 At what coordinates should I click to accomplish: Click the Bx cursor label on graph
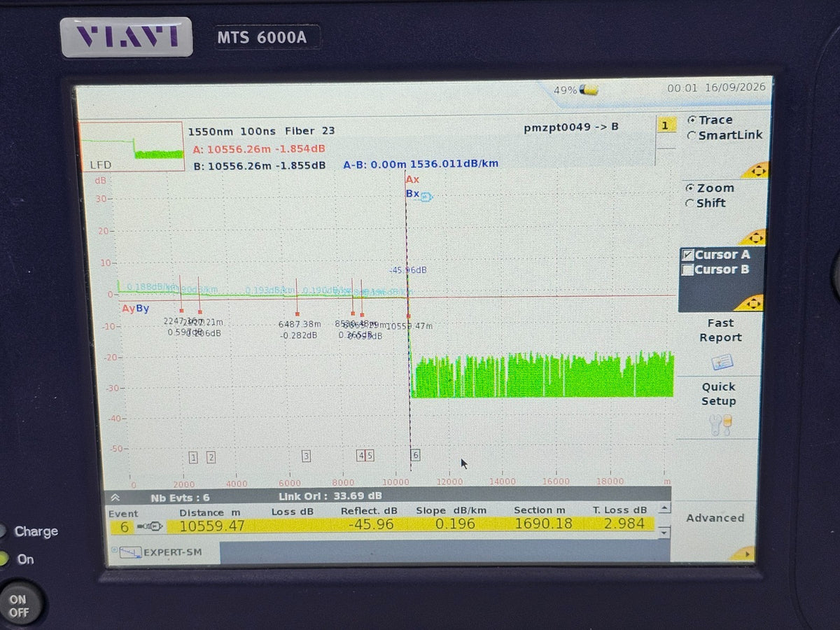[x=412, y=194]
